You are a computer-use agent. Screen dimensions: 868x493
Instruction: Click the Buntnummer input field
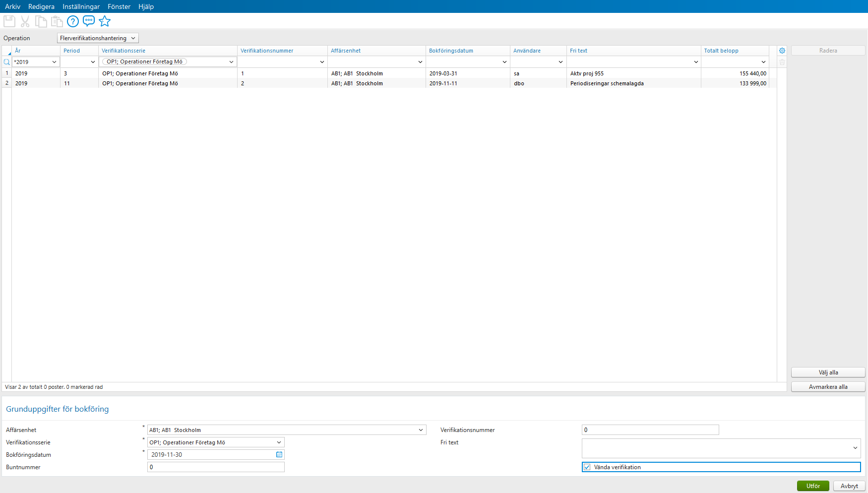(216, 467)
